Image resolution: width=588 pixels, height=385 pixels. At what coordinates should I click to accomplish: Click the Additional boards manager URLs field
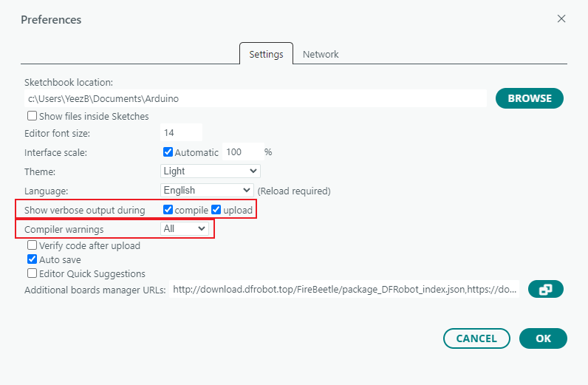(345, 290)
